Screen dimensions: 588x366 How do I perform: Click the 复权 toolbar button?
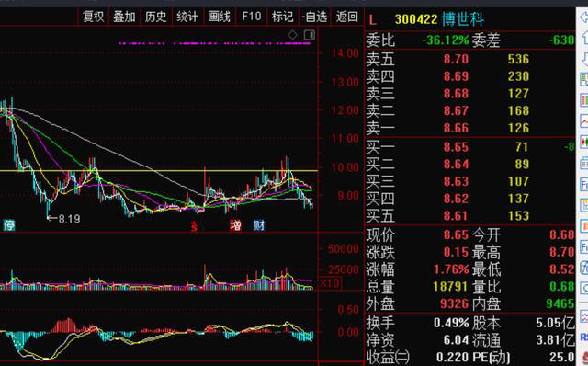(93, 17)
